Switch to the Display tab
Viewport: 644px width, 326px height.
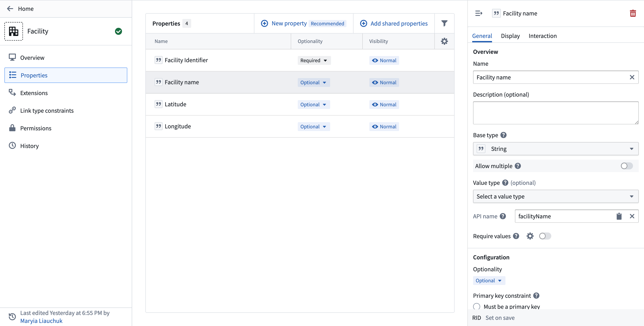pos(510,36)
